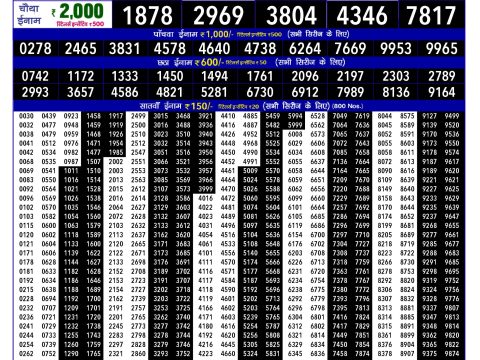Select seventh prize number 9499
The image size is (480, 360).
click(x=452, y=116)
